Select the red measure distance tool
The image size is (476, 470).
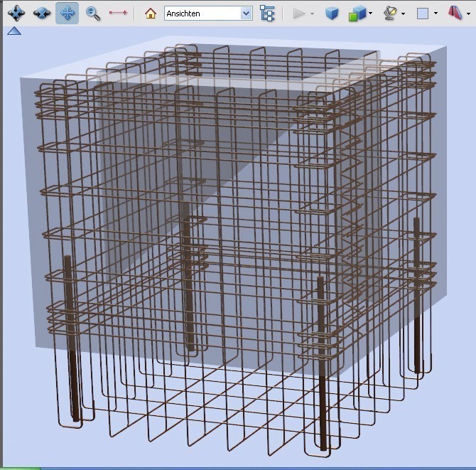point(118,13)
